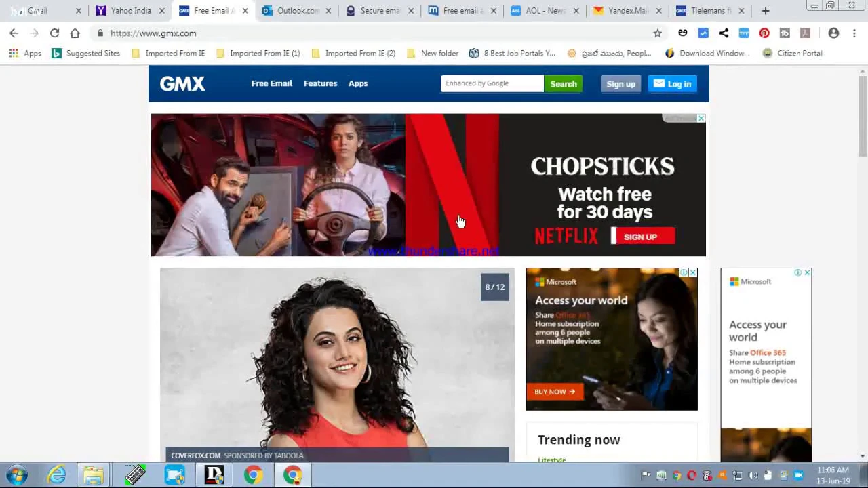Open a new browser tab
Screen dimensions: 868x488
click(766, 11)
